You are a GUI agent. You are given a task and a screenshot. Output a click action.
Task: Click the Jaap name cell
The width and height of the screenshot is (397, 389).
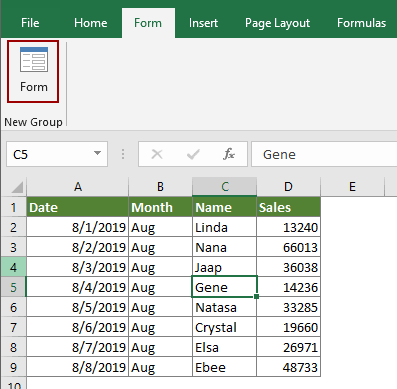click(224, 267)
